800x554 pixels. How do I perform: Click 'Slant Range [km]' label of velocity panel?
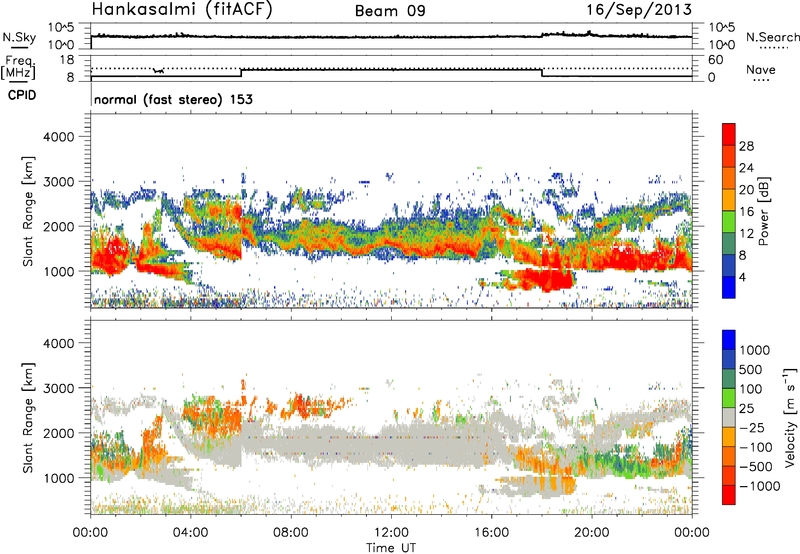(x=28, y=417)
